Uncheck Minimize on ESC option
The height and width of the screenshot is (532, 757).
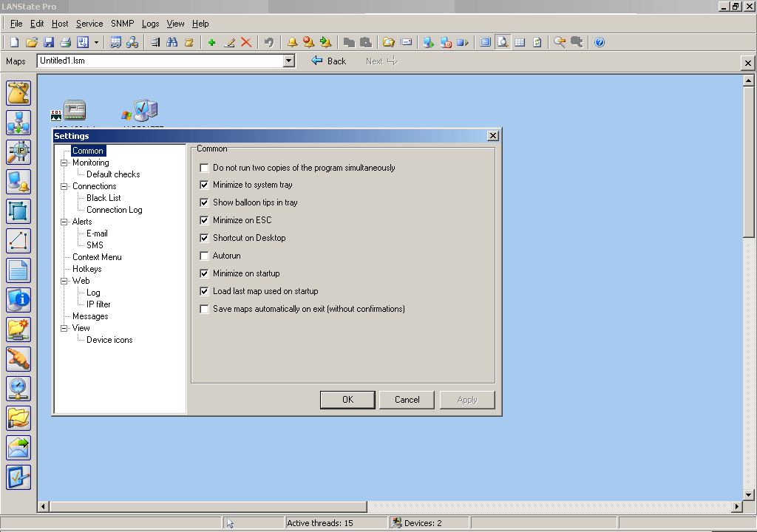[x=204, y=220]
